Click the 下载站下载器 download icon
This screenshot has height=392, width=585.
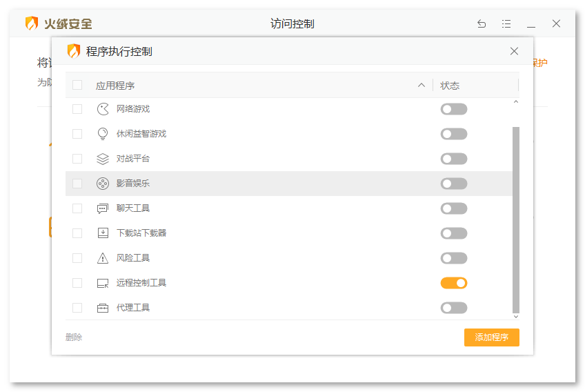(x=103, y=233)
